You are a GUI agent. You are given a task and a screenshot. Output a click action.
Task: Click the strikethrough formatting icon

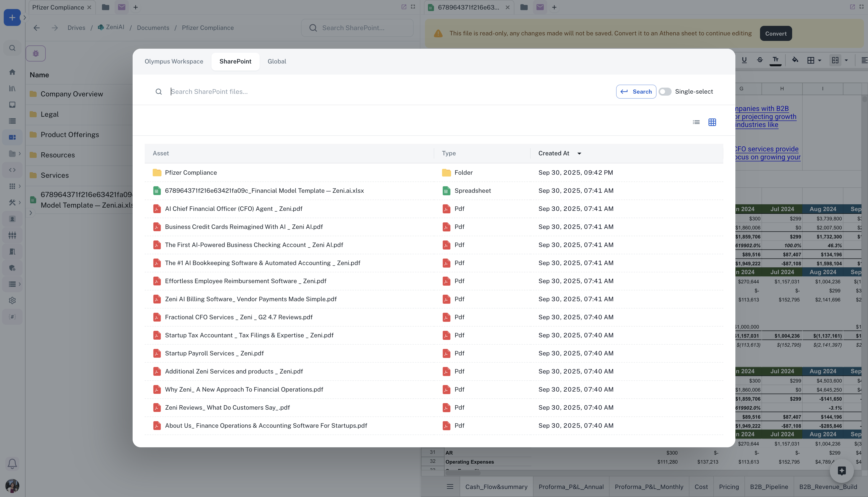(760, 60)
